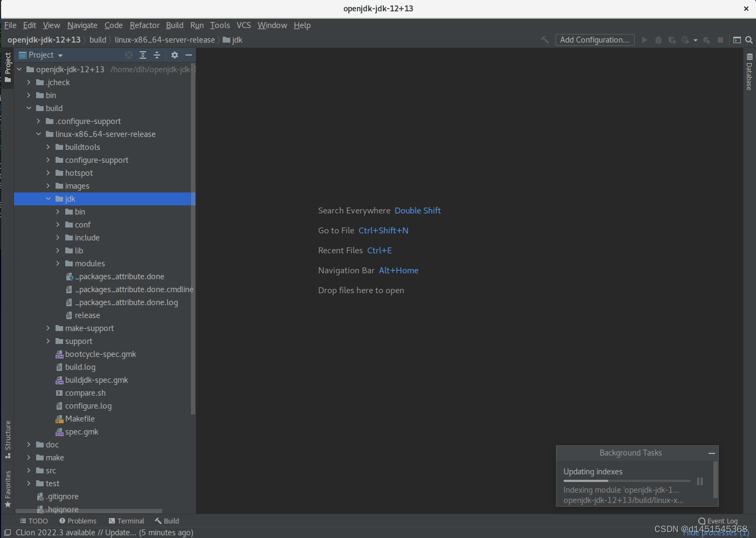
Task: Collapse the jdk folder in the tree
Action: 49,199
